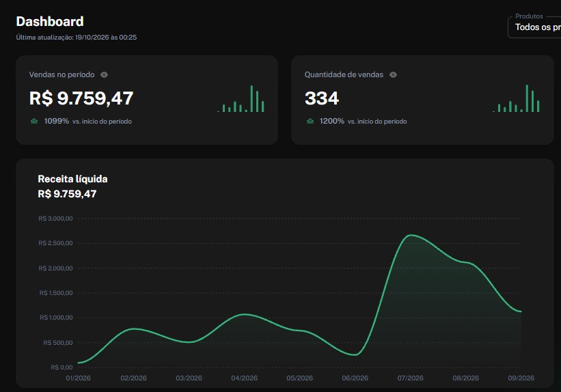This screenshot has width=561, height=392.
Task: Click the 04/2026 x-axis label
Action: [x=245, y=378]
